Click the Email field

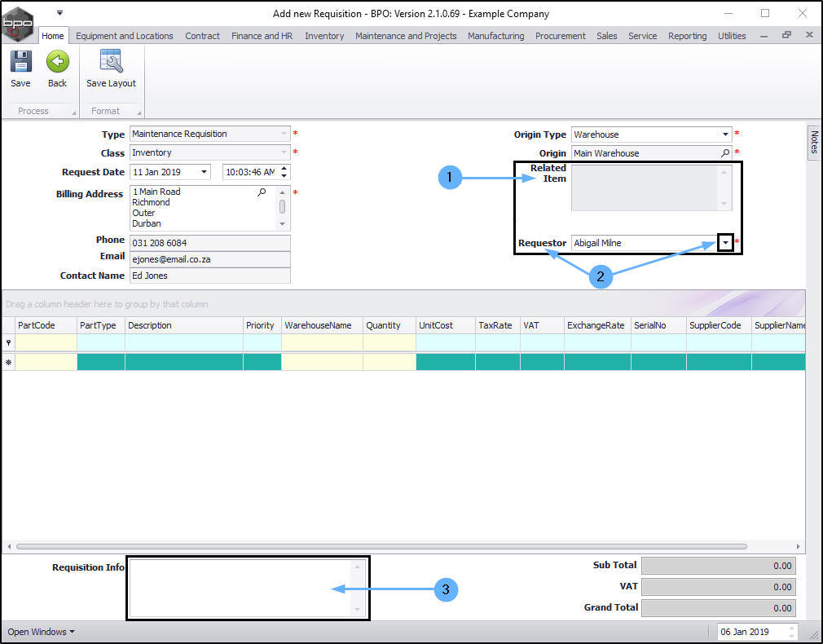[x=210, y=259]
